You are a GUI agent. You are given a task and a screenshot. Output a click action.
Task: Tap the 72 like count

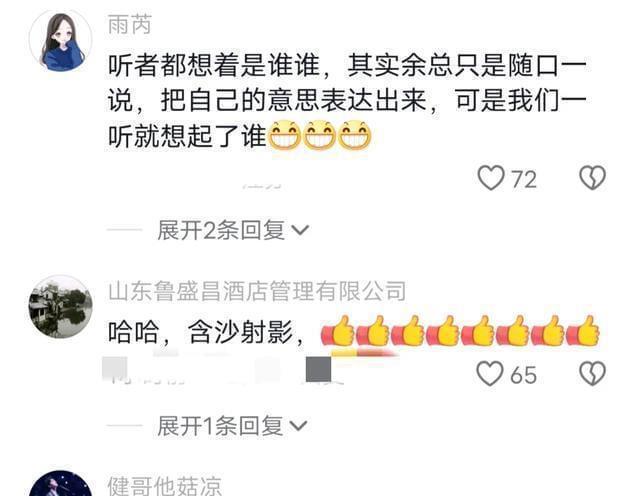(524, 180)
